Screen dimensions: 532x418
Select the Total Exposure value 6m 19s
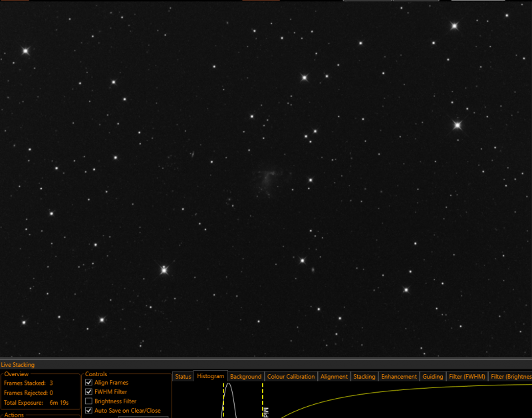click(59, 403)
